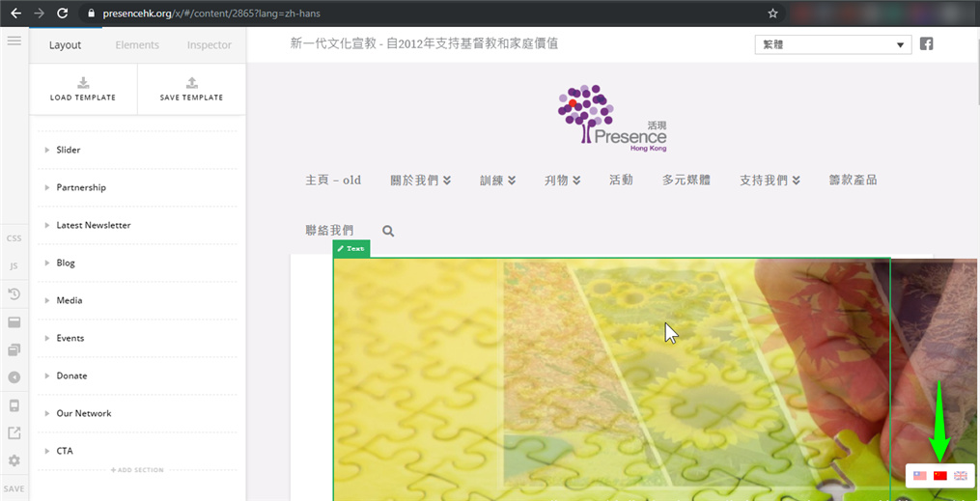Select the UK flag language icon

pyautogui.click(x=961, y=476)
